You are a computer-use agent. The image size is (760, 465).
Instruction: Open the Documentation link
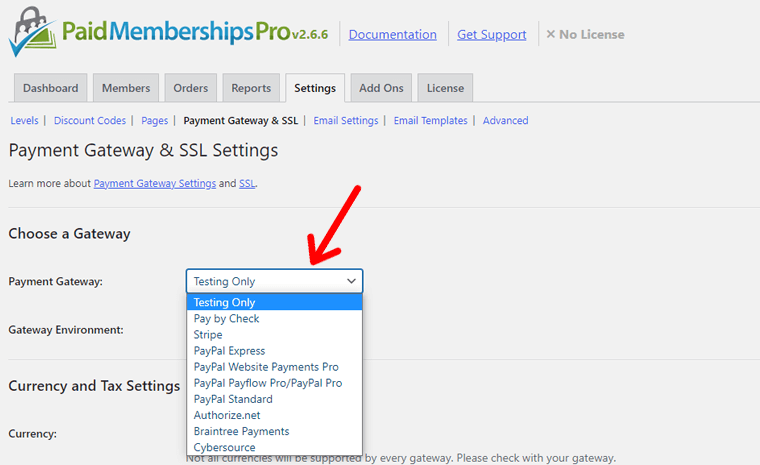(393, 34)
